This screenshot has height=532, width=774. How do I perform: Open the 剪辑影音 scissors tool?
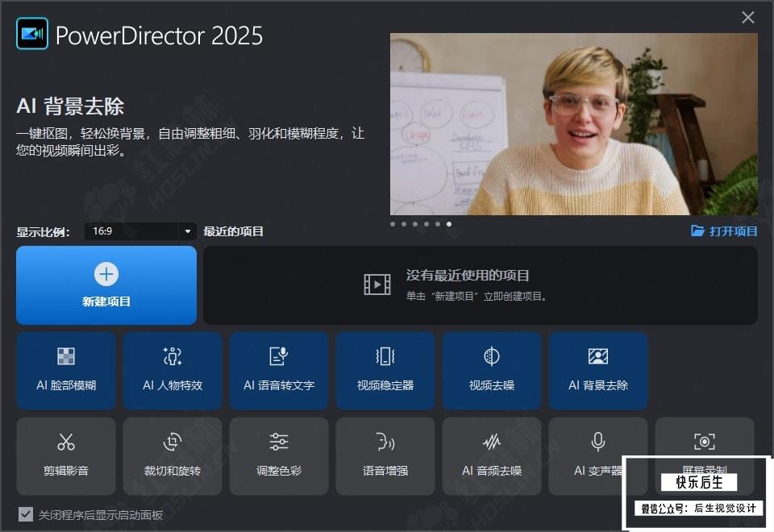[x=66, y=456]
